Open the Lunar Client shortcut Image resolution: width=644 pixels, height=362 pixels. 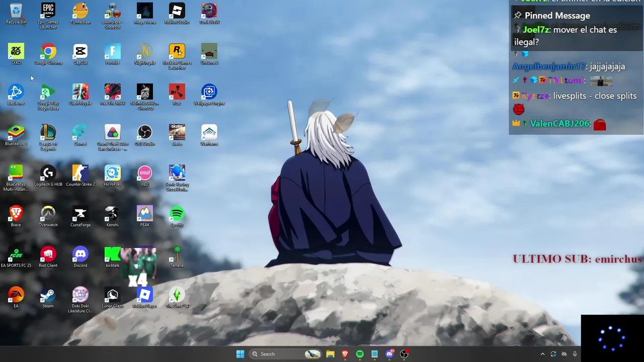[113, 298]
